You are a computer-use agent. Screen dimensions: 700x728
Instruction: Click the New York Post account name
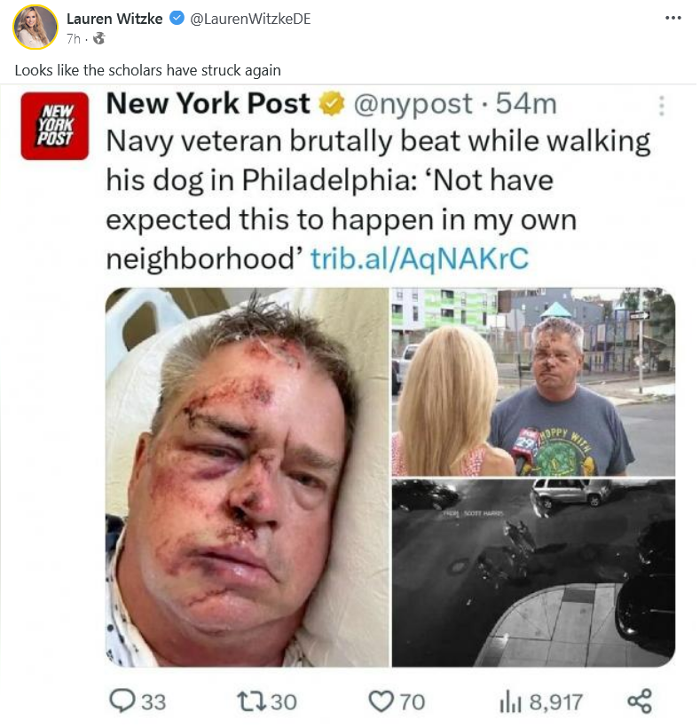208,103
